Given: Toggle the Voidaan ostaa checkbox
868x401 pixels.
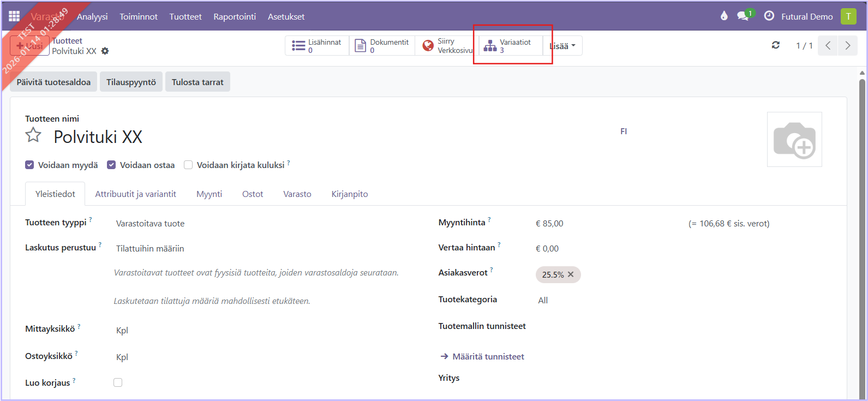Looking at the screenshot, I should click(111, 165).
